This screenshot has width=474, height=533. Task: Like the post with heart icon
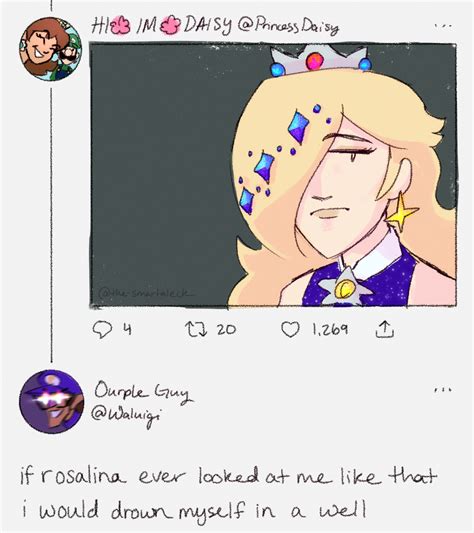(x=290, y=329)
